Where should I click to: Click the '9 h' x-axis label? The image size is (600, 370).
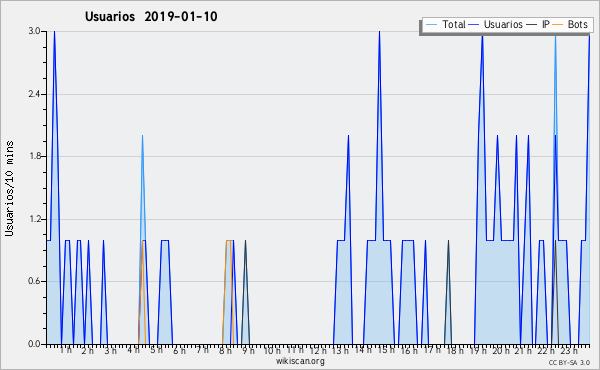(248, 350)
